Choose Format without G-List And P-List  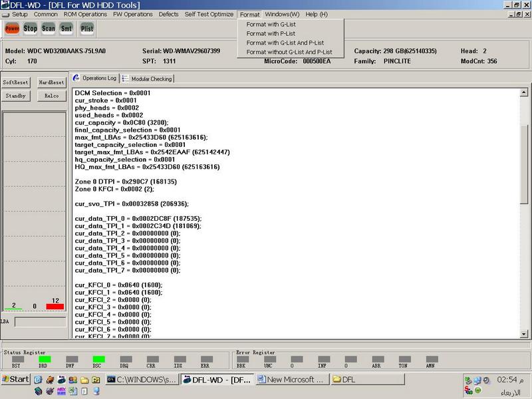[x=291, y=52]
